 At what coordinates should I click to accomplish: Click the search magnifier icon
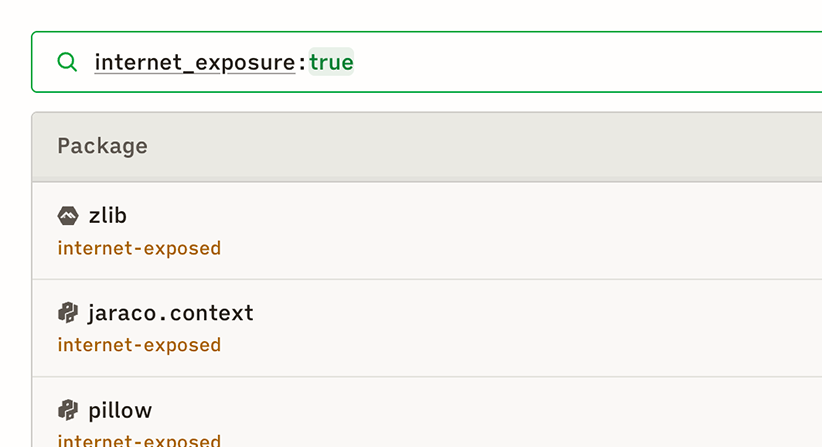[67, 62]
